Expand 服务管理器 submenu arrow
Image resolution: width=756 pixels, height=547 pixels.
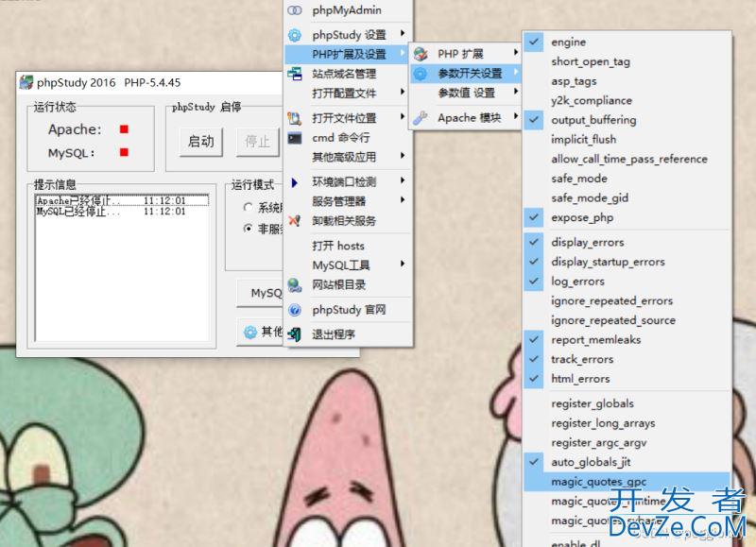pyautogui.click(x=403, y=200)
